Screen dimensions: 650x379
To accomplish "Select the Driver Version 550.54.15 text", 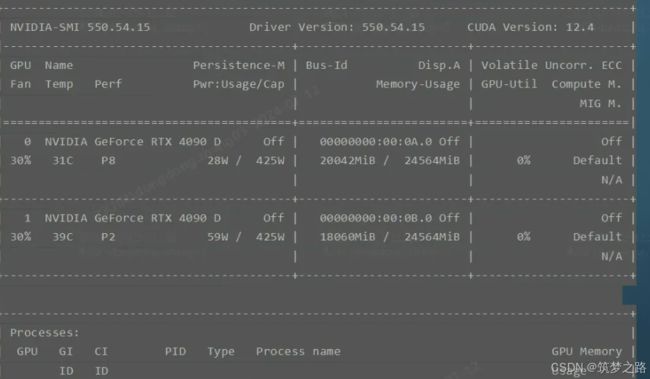I will point(337,27).
